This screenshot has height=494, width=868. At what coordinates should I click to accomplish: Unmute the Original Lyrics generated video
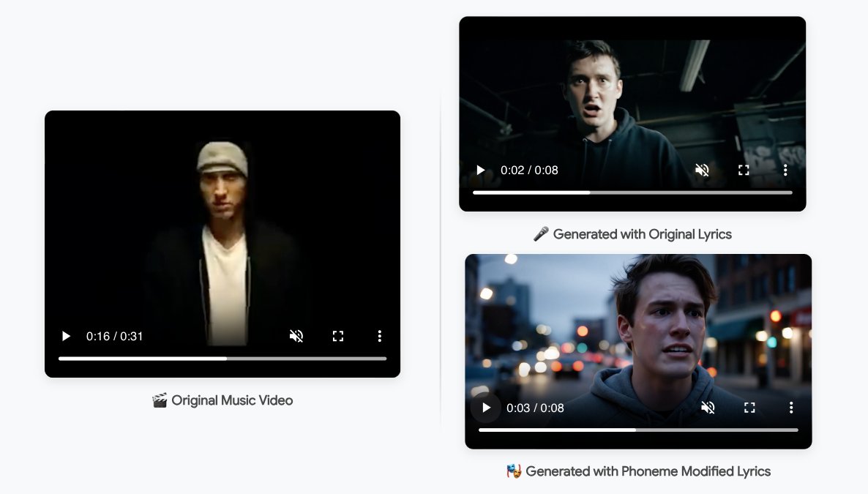(702, 170)
